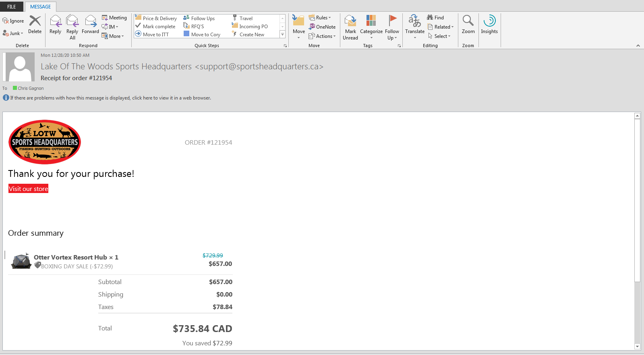Run the Move to ITT quick step
The height and width of the screenshot is (355, 644).
[x=152, y=34]
